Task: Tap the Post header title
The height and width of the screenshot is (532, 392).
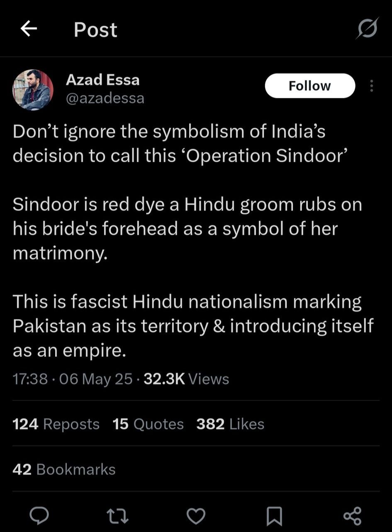Action: [x=95, y=30]
